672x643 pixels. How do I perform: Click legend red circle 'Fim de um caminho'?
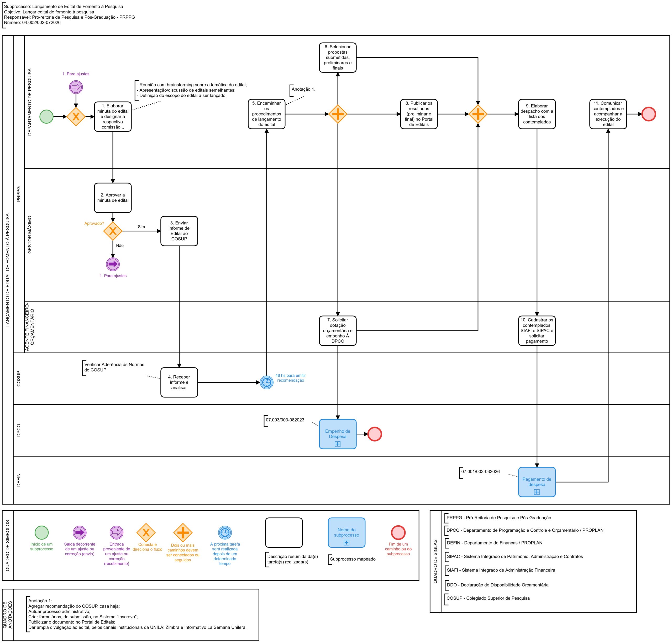(398, 533)
